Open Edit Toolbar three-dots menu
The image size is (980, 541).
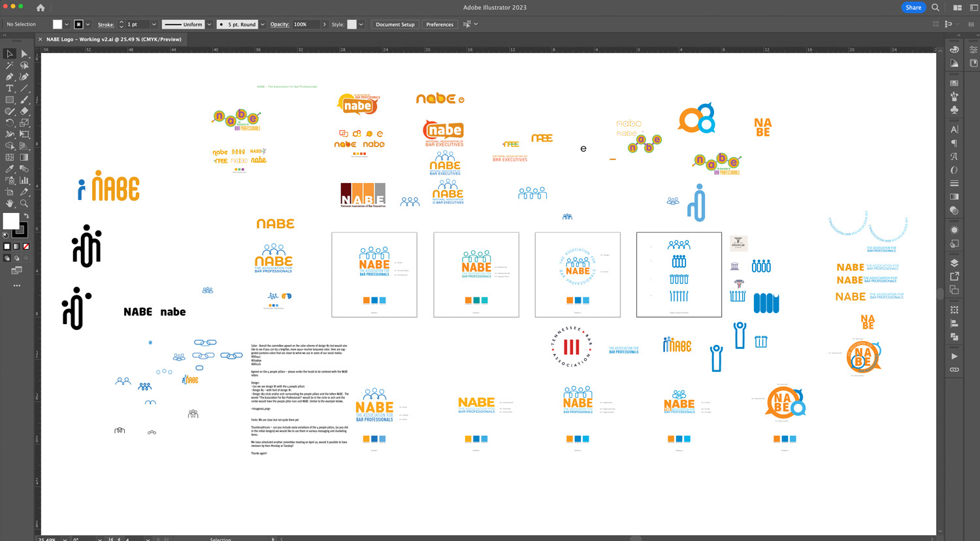point(16,286)
